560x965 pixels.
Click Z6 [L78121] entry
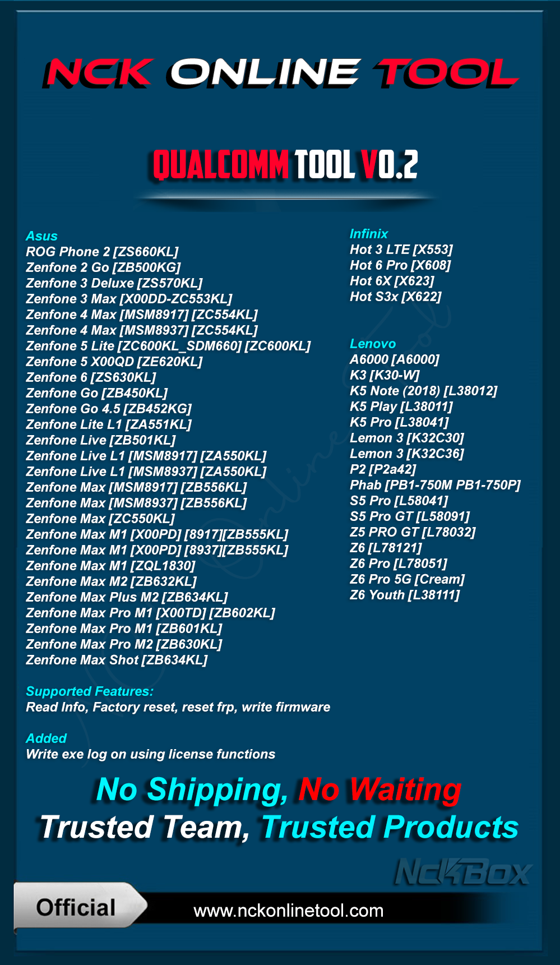tap(386, 548)
